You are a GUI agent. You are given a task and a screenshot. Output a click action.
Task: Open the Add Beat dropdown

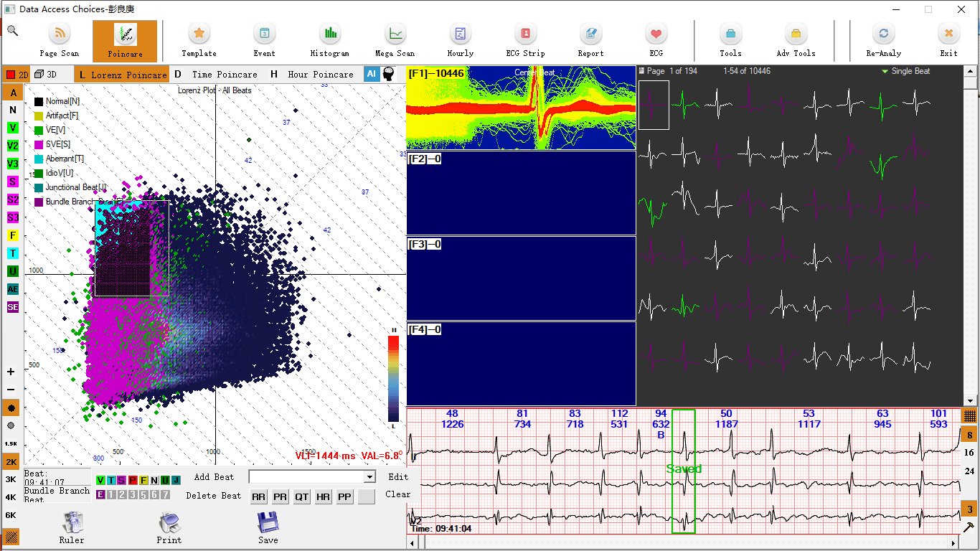[x=370, y=477]
